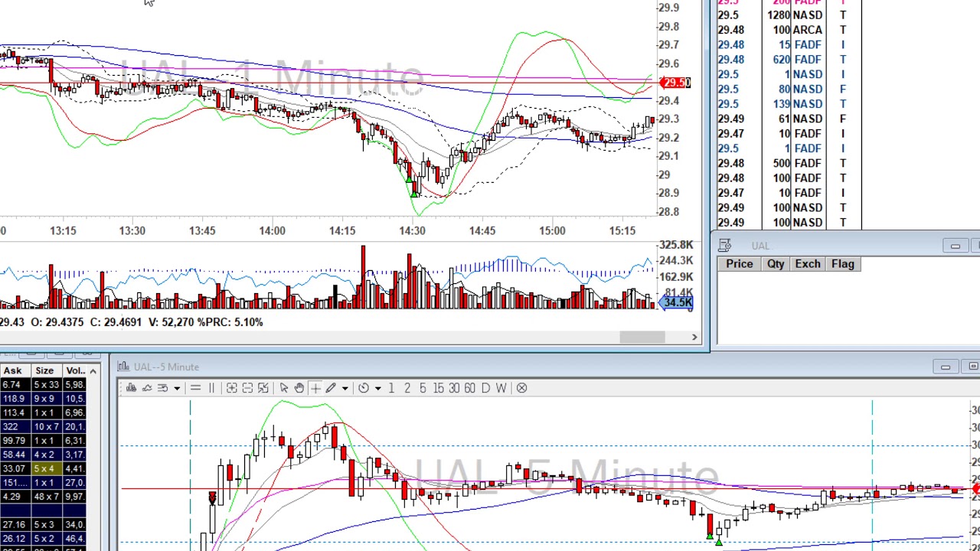Click the reset zoom chart icon
980x551 pixels.
[x=263, y=388]
